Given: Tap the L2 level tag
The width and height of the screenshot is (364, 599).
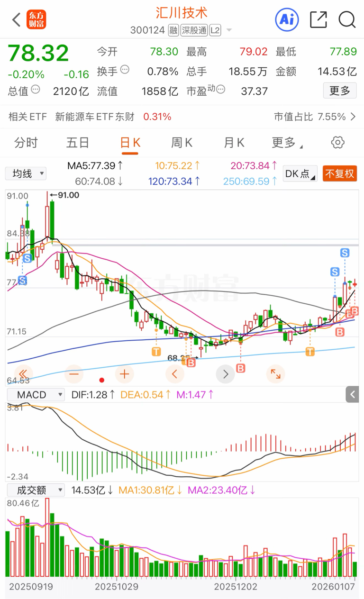Looking at the screenshot, I should 215,30.
